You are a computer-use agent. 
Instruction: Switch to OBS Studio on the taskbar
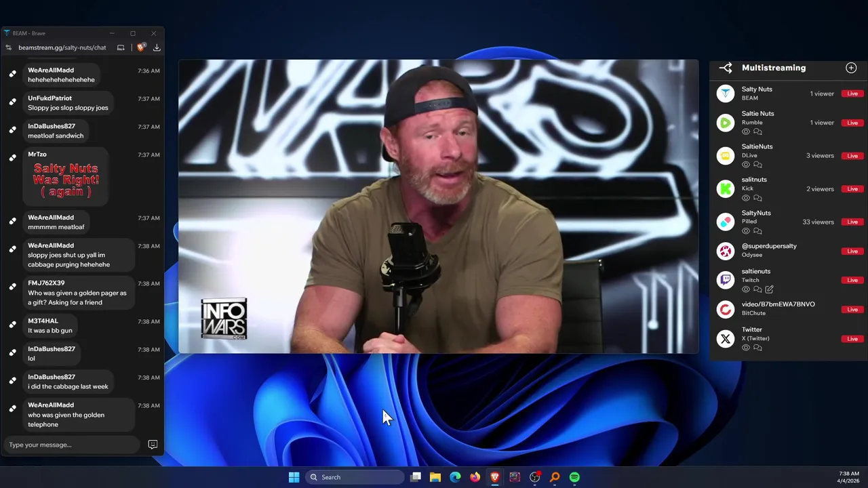click(534, 477)
